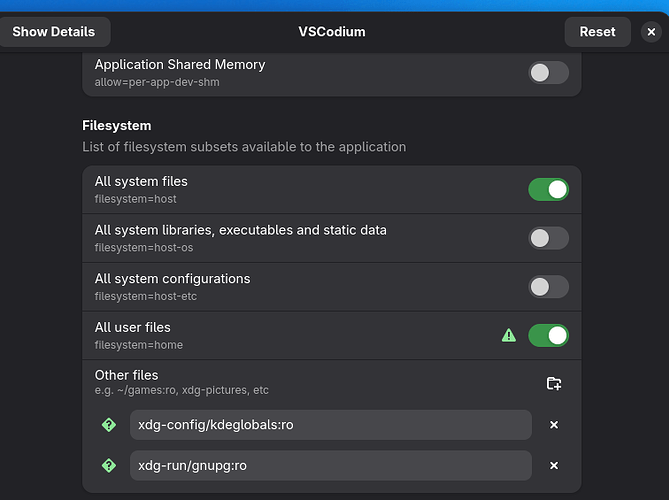Click the All system configurations label
This screenshot has width=669, height=500.
point(172,279)
